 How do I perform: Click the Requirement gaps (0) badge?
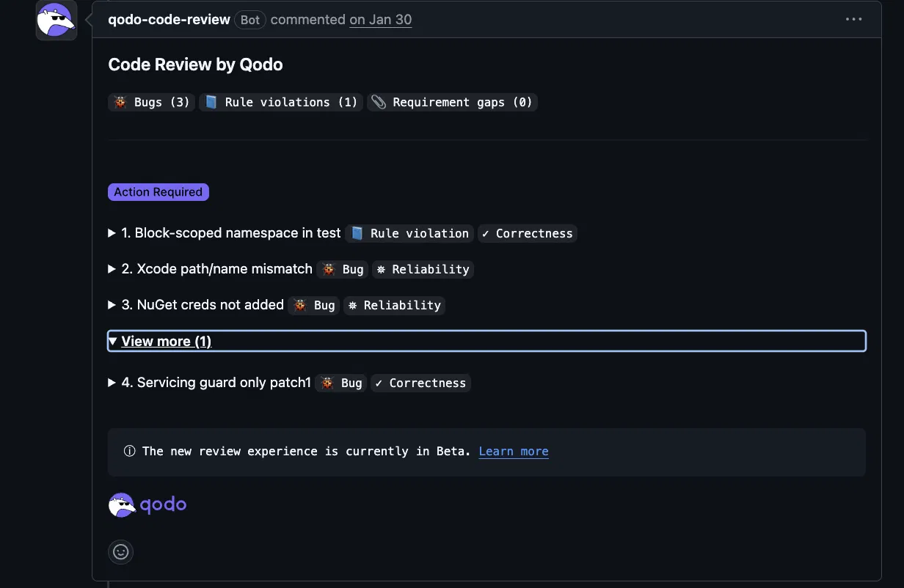click(x=452, y=103)
